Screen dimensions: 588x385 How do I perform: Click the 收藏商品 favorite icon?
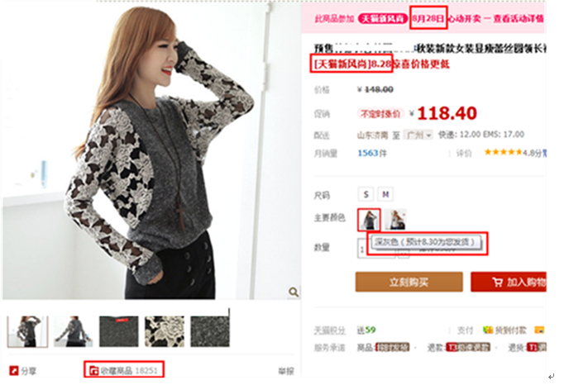(x=93, y=371)
